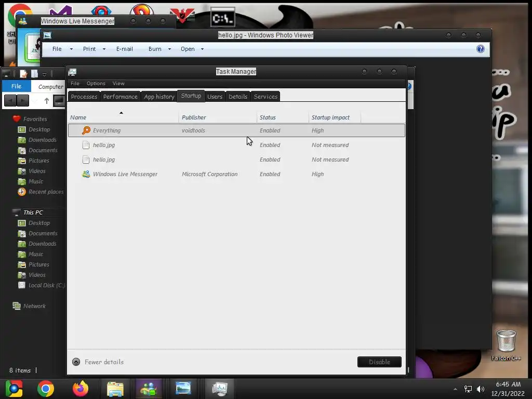Sort by Startup impact column header
532x399 pixels.
[x=335, y=117]
